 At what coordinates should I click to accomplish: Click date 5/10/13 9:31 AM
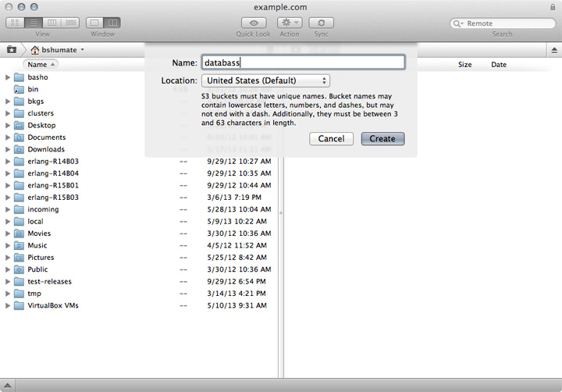pyautogui.click(x=237, y=305)
